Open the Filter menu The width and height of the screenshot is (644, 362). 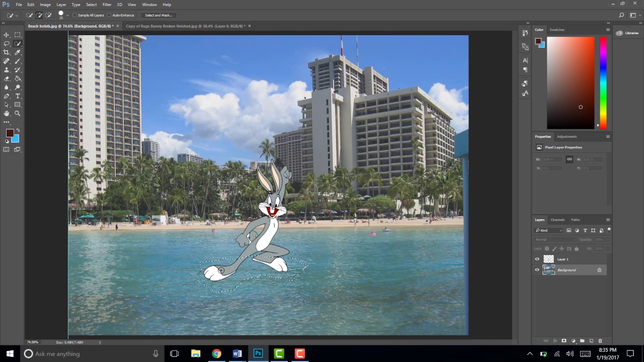click(x=107, y=5)
